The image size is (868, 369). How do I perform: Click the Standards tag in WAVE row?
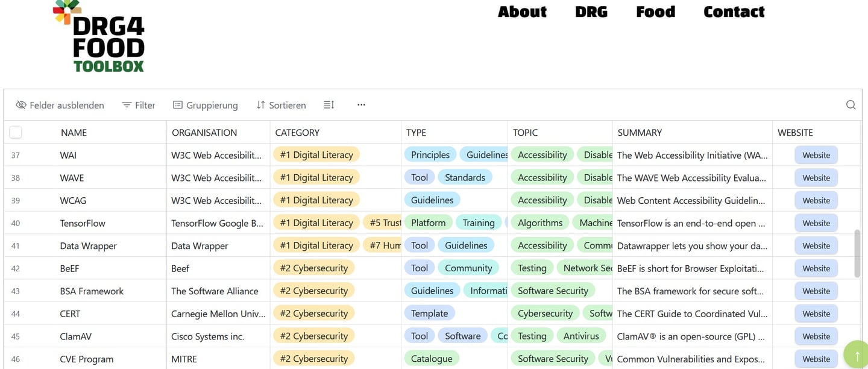click(465, 178)
